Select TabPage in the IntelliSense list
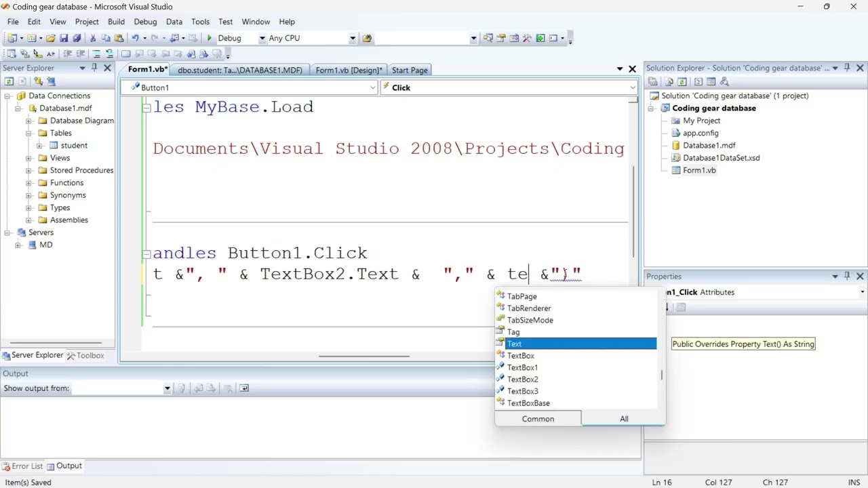This screenshot has width=868, height=488. (521, 296)
